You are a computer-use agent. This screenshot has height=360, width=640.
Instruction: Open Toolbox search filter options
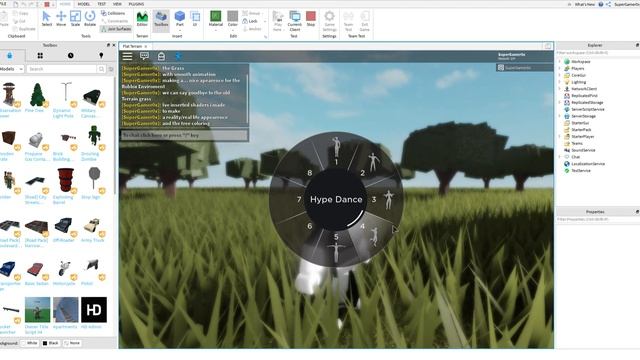click(111, 69)
